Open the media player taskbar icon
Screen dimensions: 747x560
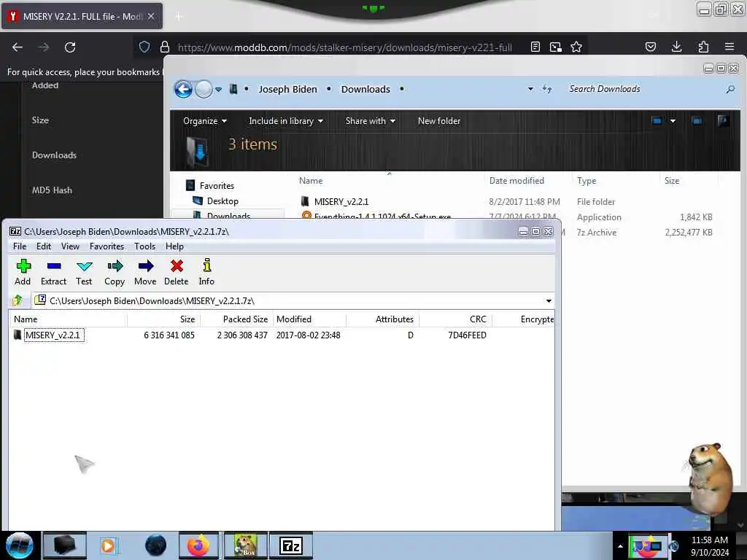[108, 545]
